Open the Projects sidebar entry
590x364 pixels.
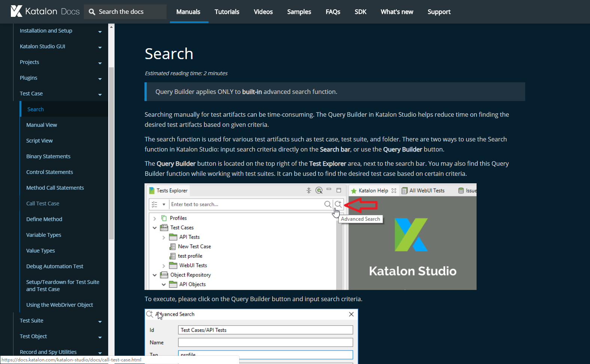click(29, 62)
